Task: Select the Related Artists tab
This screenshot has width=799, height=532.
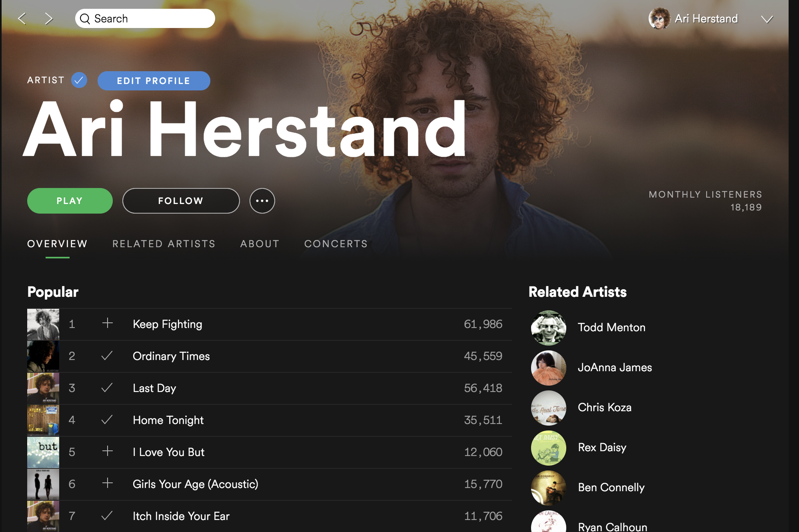Action: 164,244
